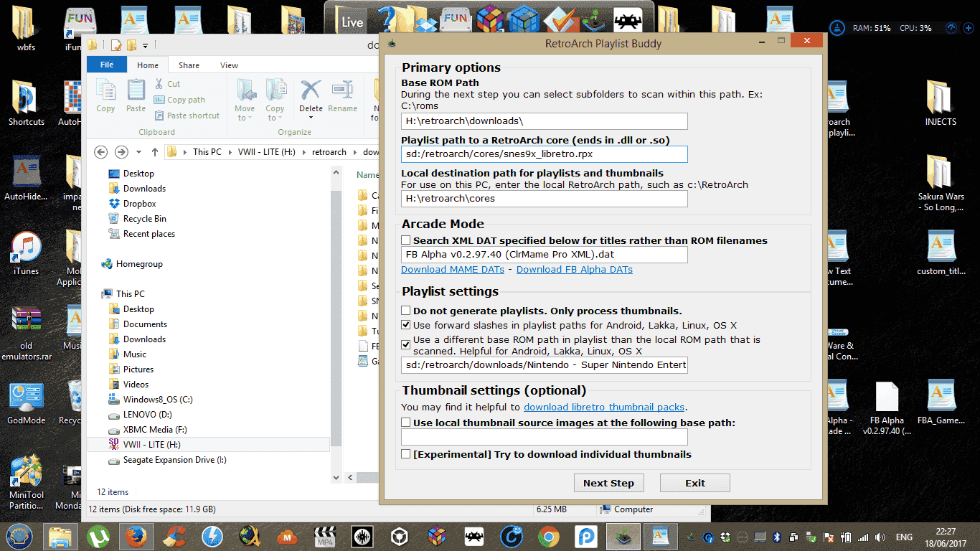Enable Use local thumbnail source images

406,423
